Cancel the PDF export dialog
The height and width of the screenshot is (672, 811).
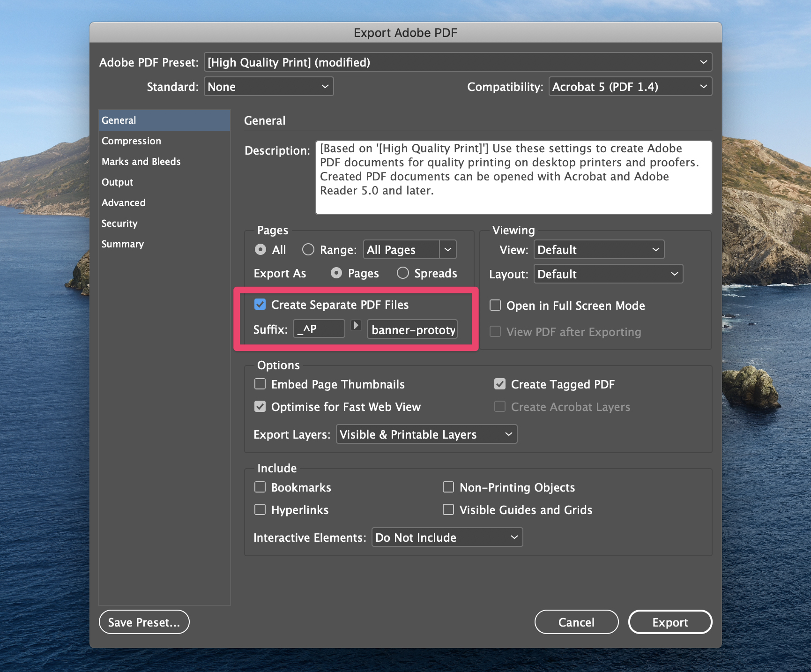coord(576,622)
